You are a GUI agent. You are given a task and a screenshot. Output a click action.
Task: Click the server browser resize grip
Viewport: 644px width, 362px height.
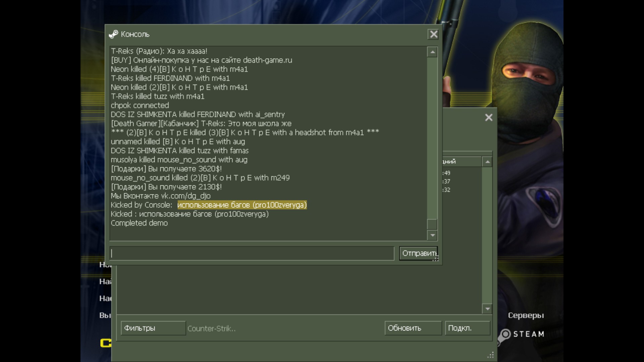coord(491,355)
